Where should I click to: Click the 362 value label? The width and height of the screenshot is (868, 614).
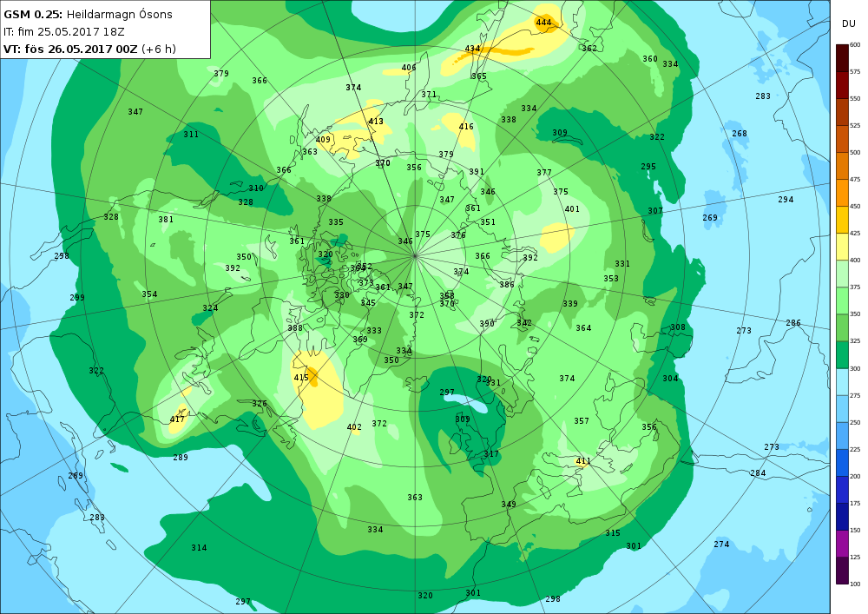[589, 49]
